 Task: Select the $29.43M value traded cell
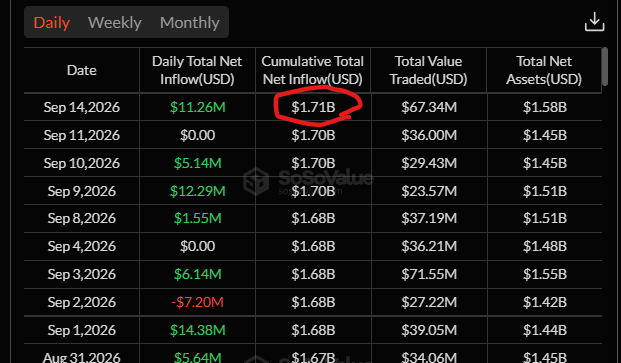(429, 163)
